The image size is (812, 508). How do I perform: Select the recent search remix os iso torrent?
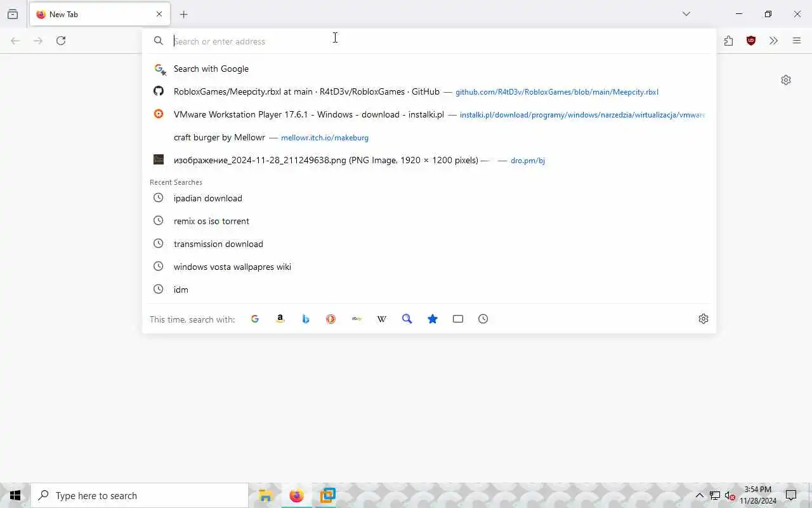tap(429, 221)
